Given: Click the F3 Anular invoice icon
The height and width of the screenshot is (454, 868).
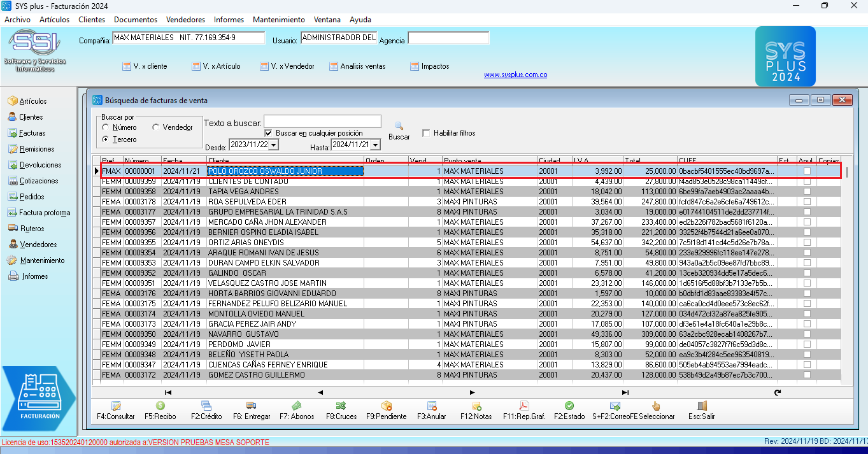Looking at the screenshot, I should (432, 406).
